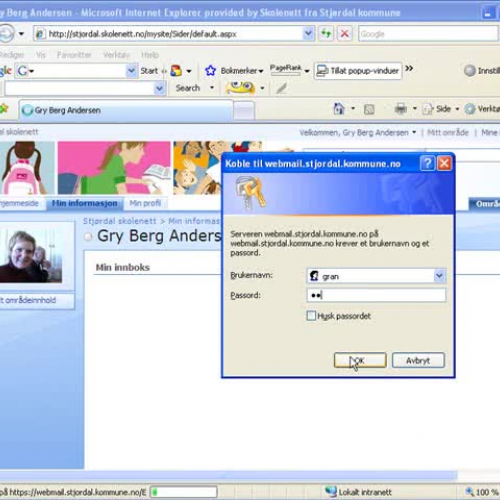The image size is (500, 500).
Task: Open the Vis menu
Action: click(41, 55)
